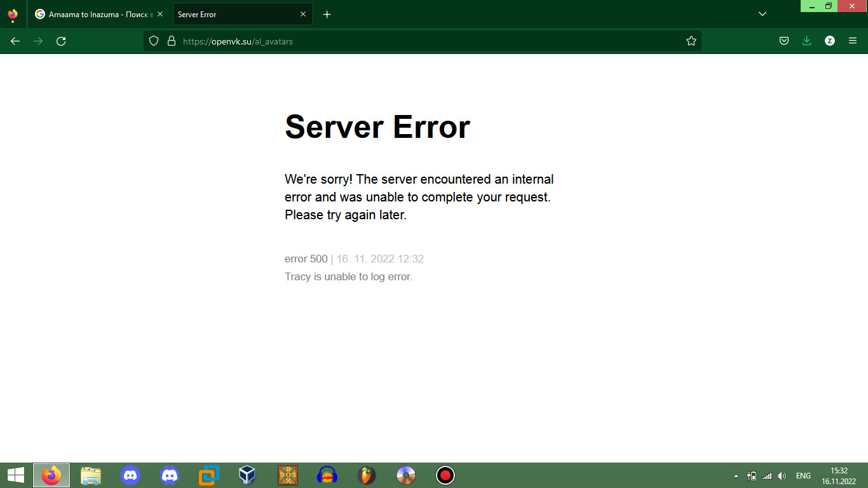Restore down the Firefox window
Screen dimensions: 868x488
[x=829, y=6]
